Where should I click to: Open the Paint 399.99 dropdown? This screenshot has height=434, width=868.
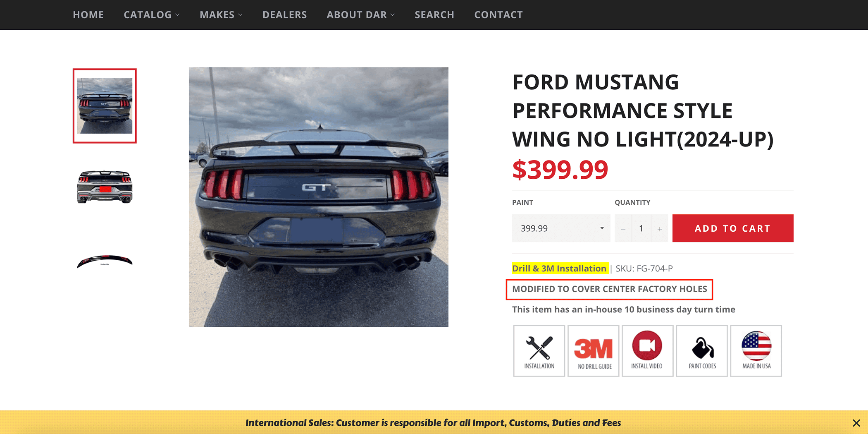click(561, 228)
